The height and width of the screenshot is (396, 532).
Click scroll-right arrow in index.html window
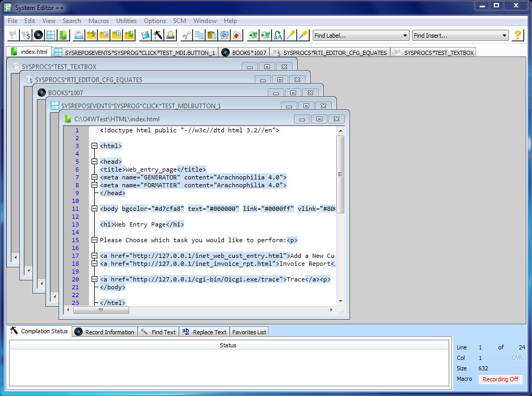[x=332, y=310]
